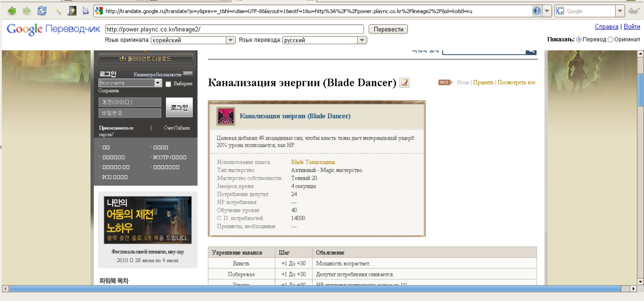This screenshot has height=301, width=644.
Task: Toggle the security keyboard OFF indicator
Action: pos(188,73)
